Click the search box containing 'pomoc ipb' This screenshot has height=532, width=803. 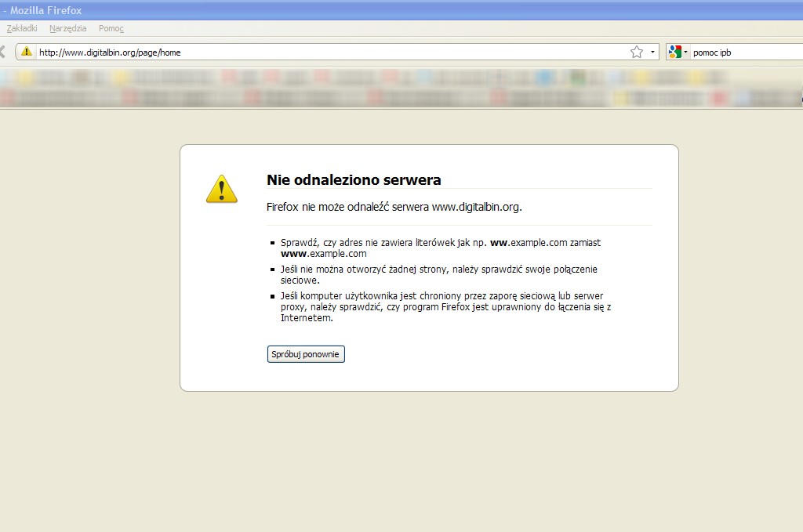[745, 52]
